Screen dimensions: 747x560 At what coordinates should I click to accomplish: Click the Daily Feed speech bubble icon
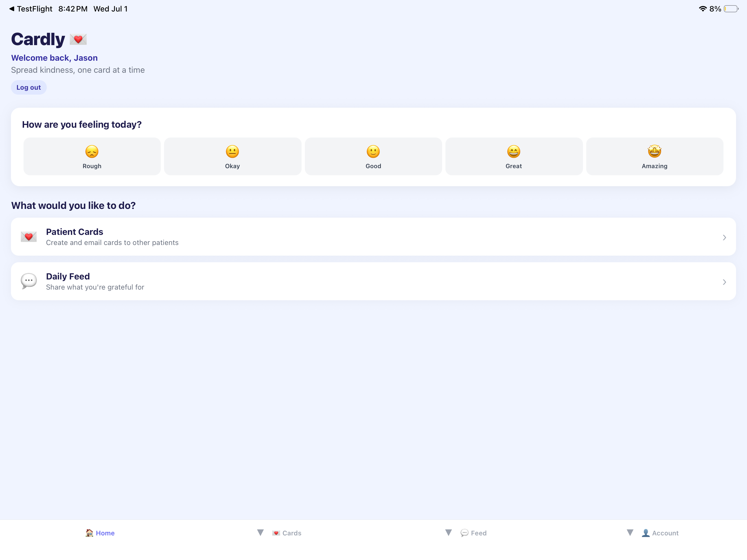pos(29,281)
